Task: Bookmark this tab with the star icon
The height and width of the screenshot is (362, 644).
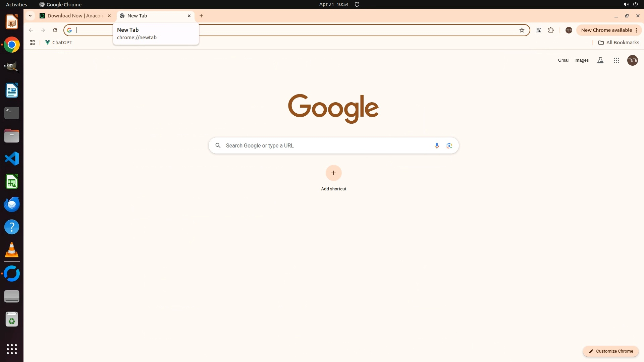Action: 522,30
